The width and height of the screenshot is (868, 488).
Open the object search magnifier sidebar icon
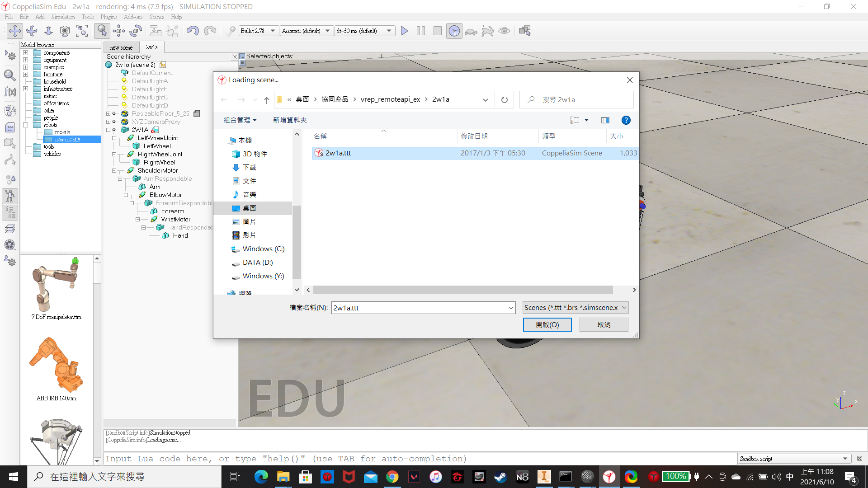tap(10, 75)
